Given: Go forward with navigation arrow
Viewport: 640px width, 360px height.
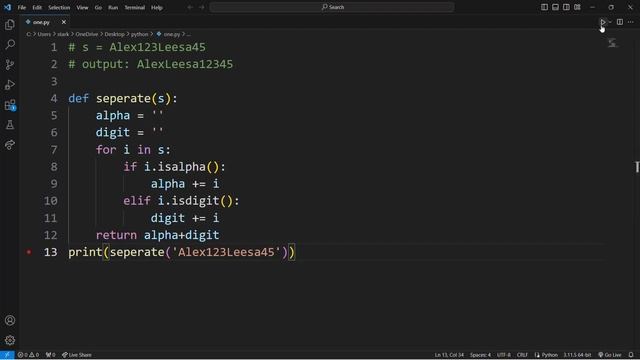Looking at the screenshot, I should pyautogui.click(x=202, y=7).
